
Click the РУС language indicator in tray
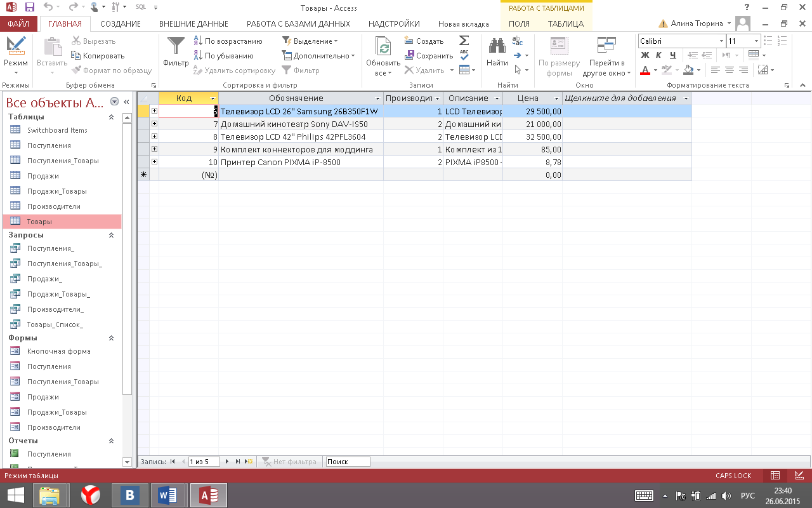pos(748,495)
